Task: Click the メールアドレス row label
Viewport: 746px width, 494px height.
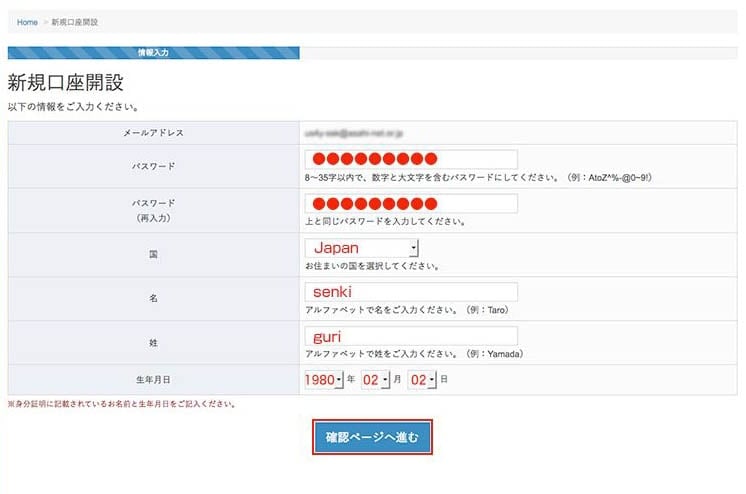Action: coord(153,132)
